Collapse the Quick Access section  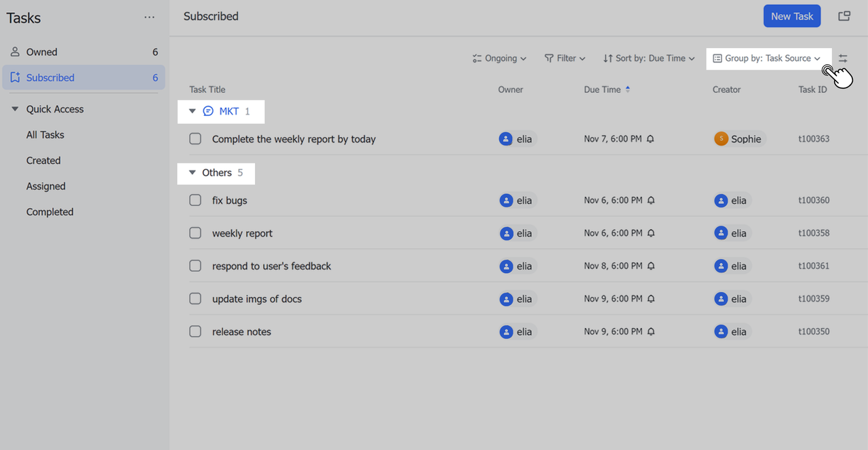coord(15,109)
